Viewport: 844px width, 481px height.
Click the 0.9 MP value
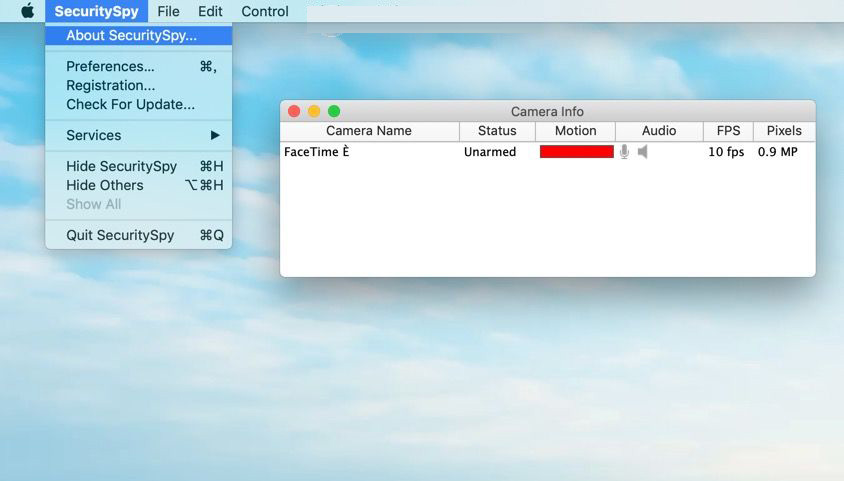pos(778,152)
